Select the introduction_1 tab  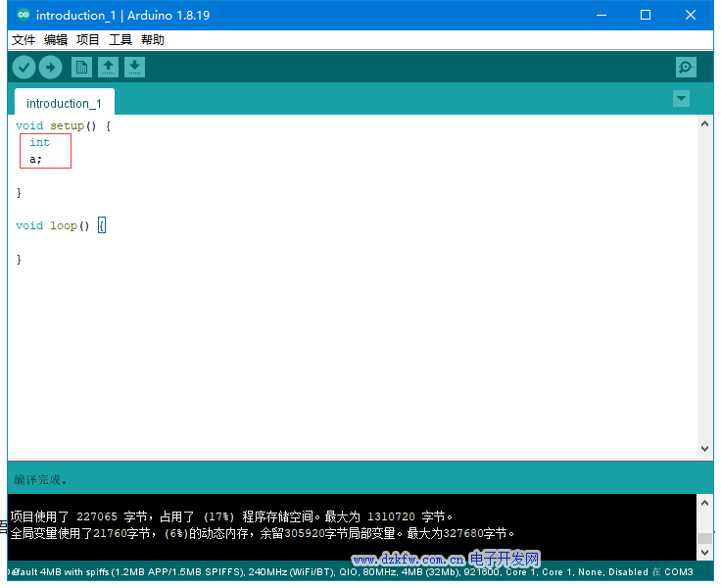(x=64, y=103)
